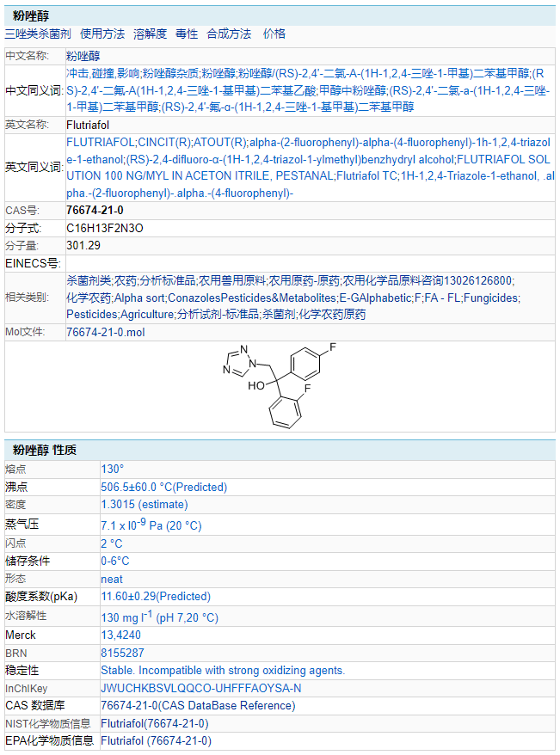Open the 毒性 link
The height and width of the screenshot is (755, 560).
click(187, 34)
